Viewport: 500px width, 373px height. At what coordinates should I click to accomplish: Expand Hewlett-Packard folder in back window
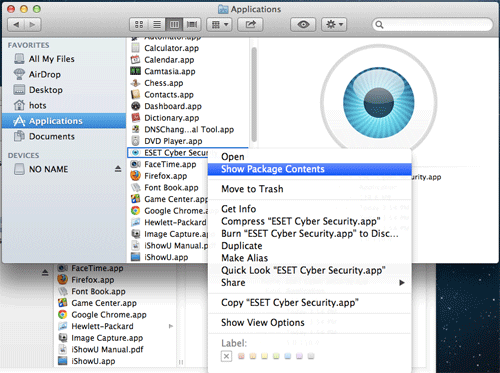point(171,326)
